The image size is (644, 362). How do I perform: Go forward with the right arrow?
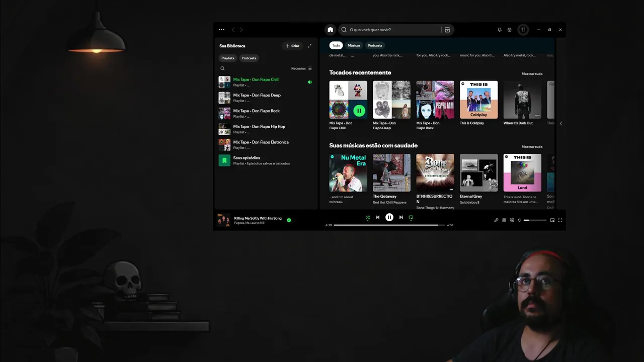click(241, 30)
